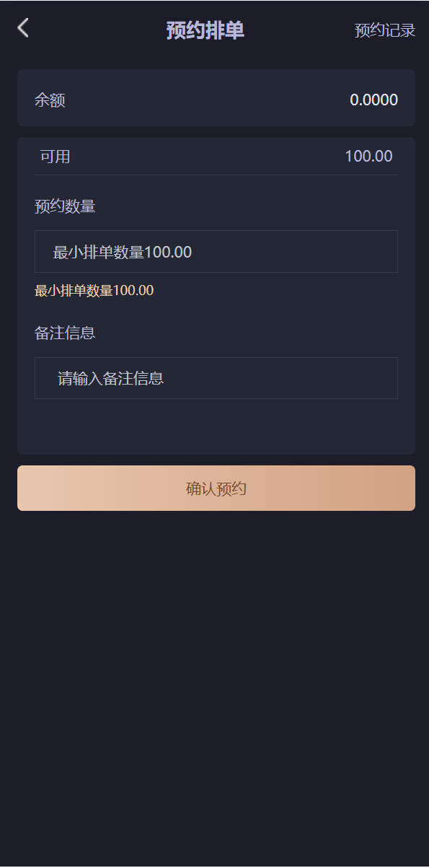
Task: Click the 余额 balance label
Action: (x=47, y=100)
